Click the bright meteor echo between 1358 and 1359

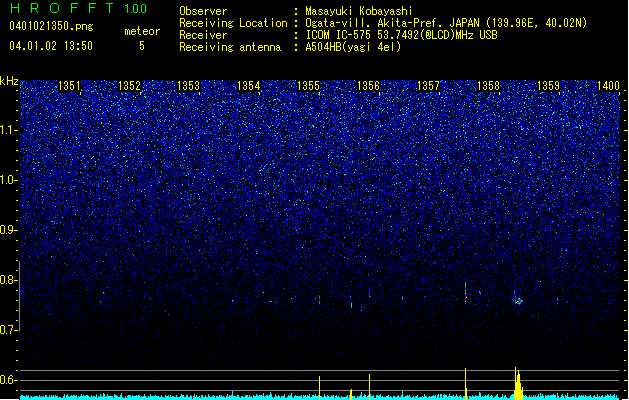tap(518, 301)
